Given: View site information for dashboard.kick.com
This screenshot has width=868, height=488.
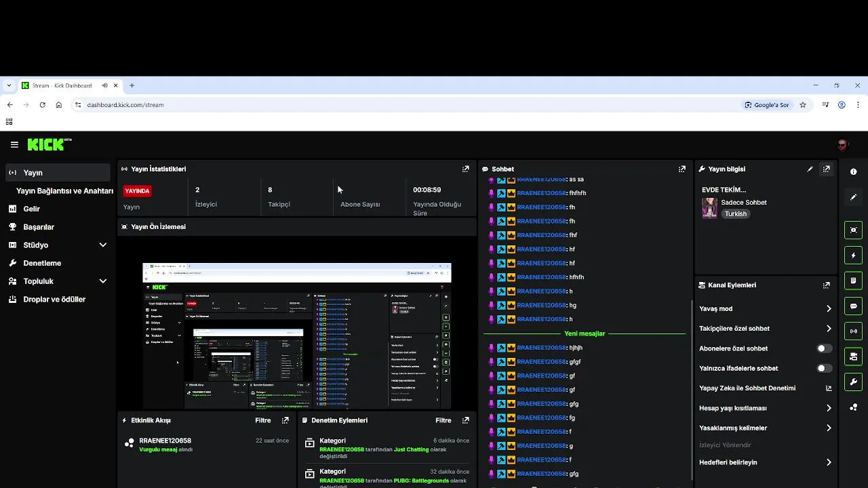Looking at the screenshot, I should pyautogui.click(x=78, y=105).
